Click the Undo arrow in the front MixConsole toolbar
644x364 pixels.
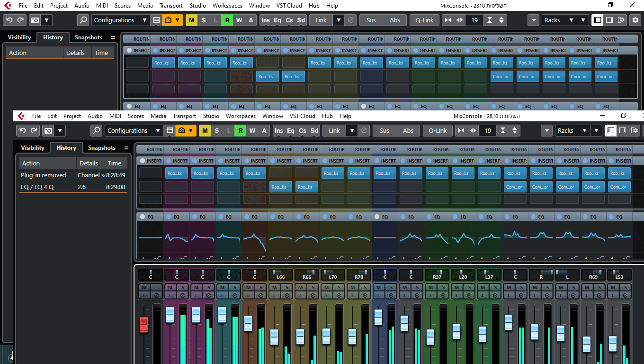pyautogui.click(x=22, y=131)
